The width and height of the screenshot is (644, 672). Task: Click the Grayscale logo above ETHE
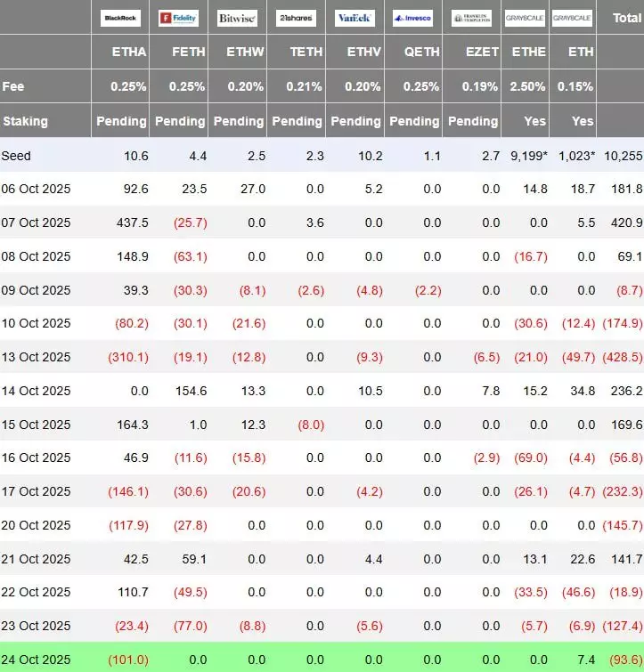[x=526, y=18]
